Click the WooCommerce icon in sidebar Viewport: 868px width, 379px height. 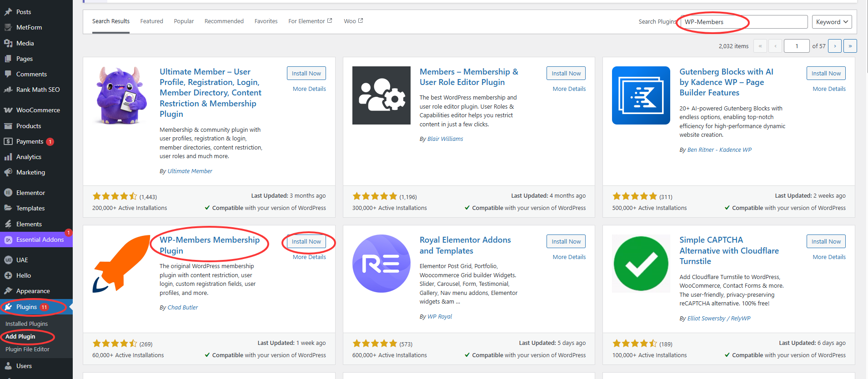click(8, 110)
